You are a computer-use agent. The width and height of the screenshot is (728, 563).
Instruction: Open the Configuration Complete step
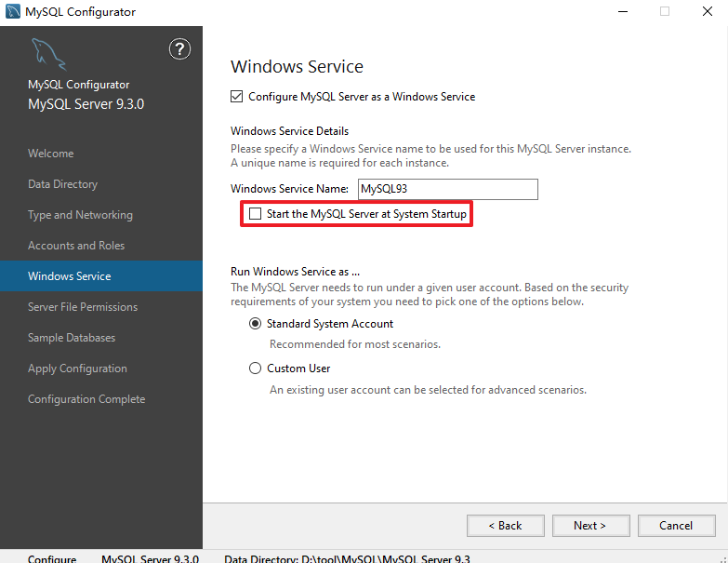86,399
